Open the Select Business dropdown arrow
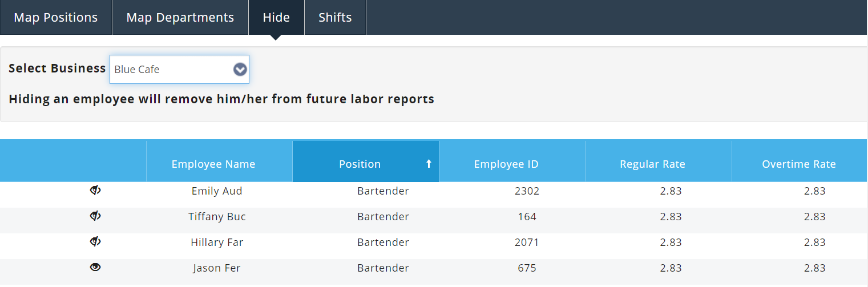868x287 pixels. (240, 70)
